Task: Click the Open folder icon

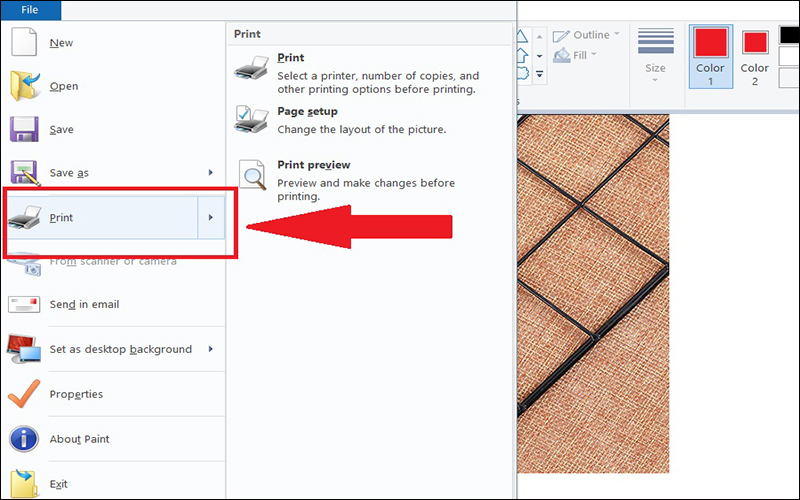Action: 24,86
